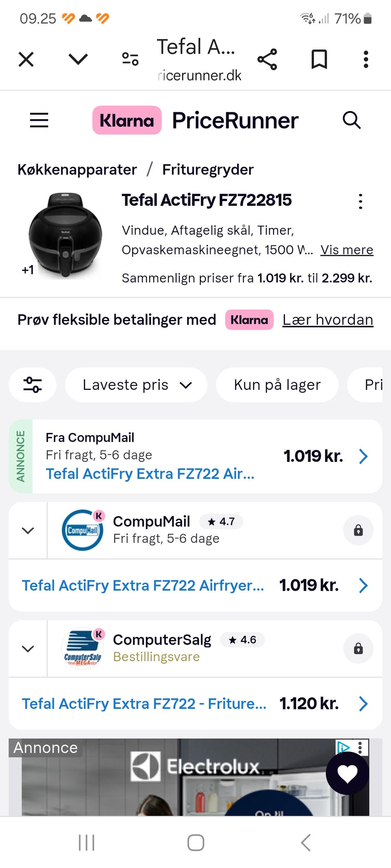Expand the ComputerSalg seller details chevron
The height and width of the screenshot is (868, 391).
[28, 648]
